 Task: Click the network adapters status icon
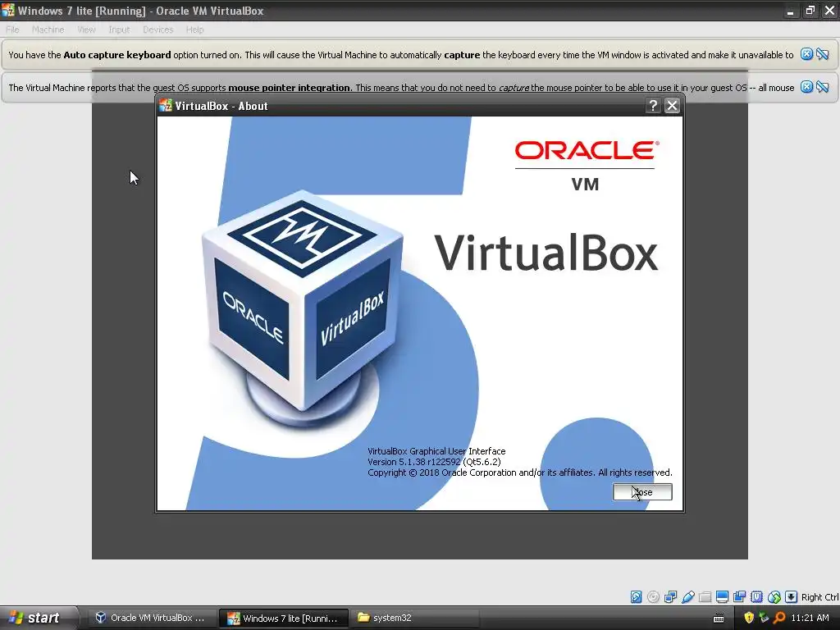tap(670, 597)
